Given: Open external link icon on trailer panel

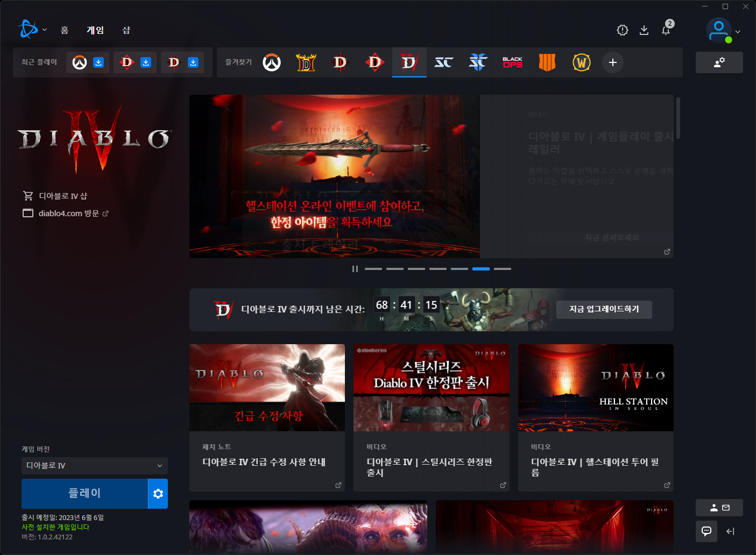Looking at the screenshot, I should pos(667,252).
